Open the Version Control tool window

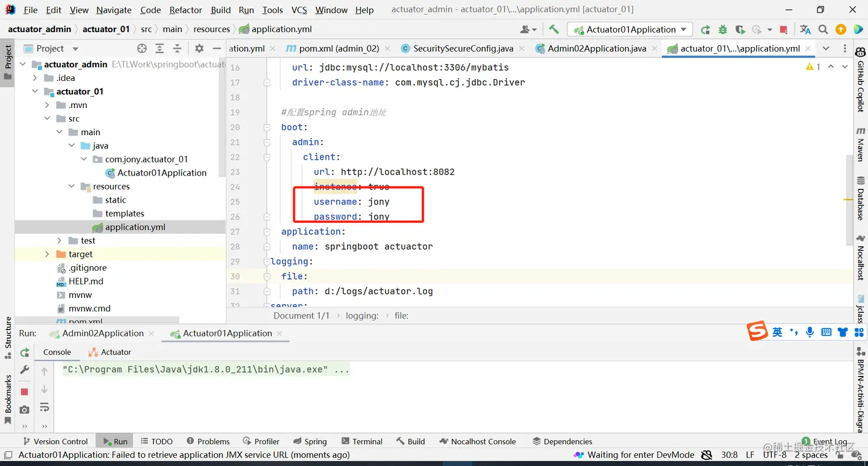(55, 441)
